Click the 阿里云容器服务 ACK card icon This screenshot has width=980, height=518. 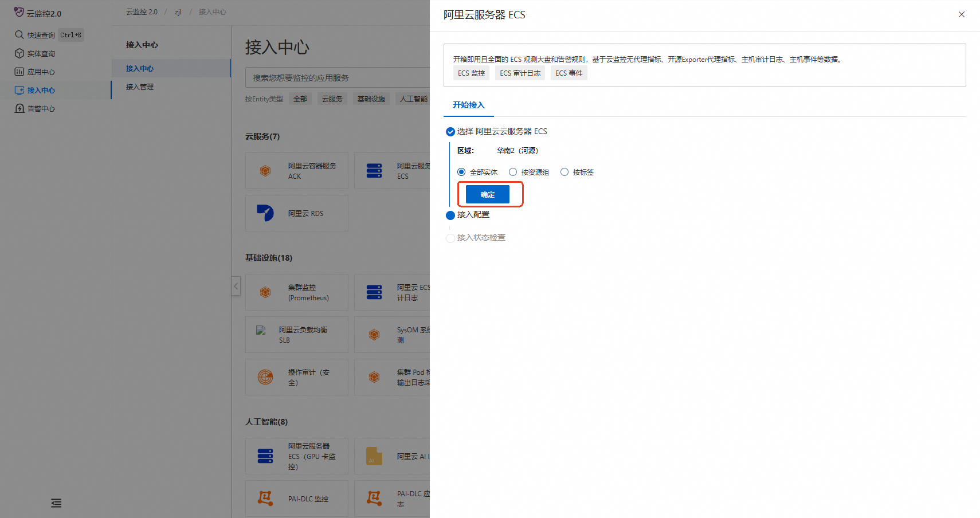[265, 171]
